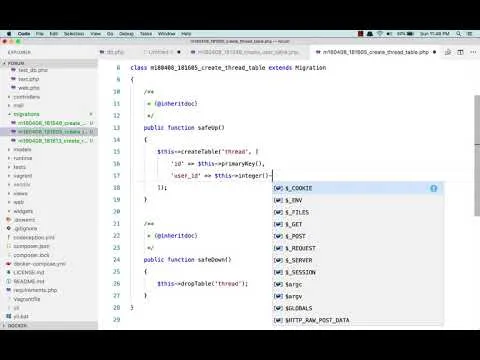480x360 pixels.
Task: Click the docker icon beside docker-compose.yml
Action: tap(9, 264)
